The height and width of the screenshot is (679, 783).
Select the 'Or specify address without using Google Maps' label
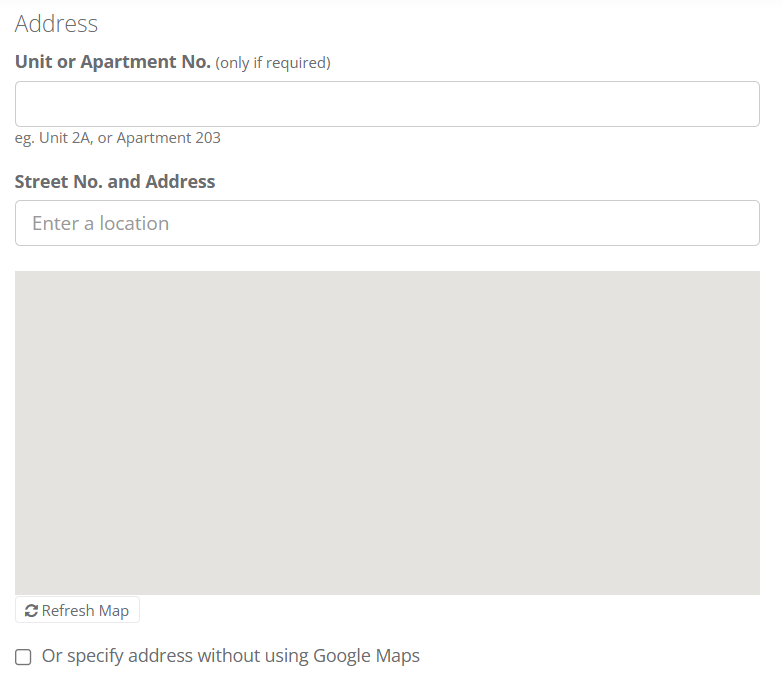231,656
